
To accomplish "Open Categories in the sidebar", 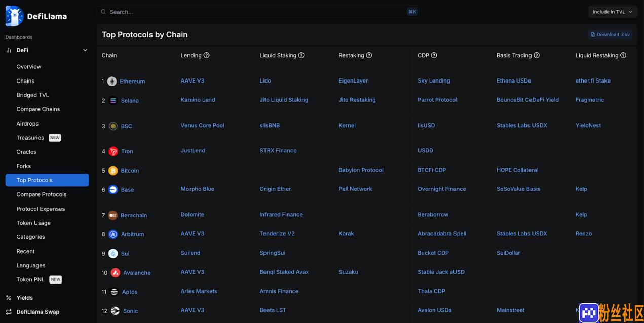I will click(30, 237).
